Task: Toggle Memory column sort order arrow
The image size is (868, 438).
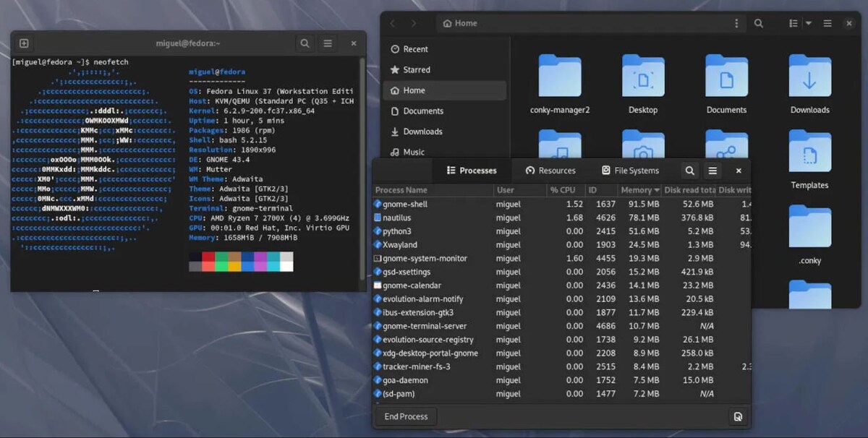Action: [x=657, y=190]
